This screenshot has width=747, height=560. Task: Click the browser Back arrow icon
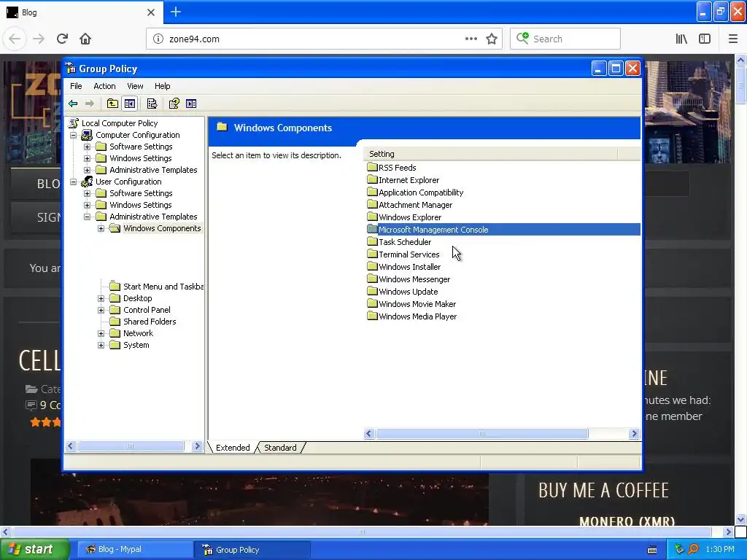pos(15,39)
